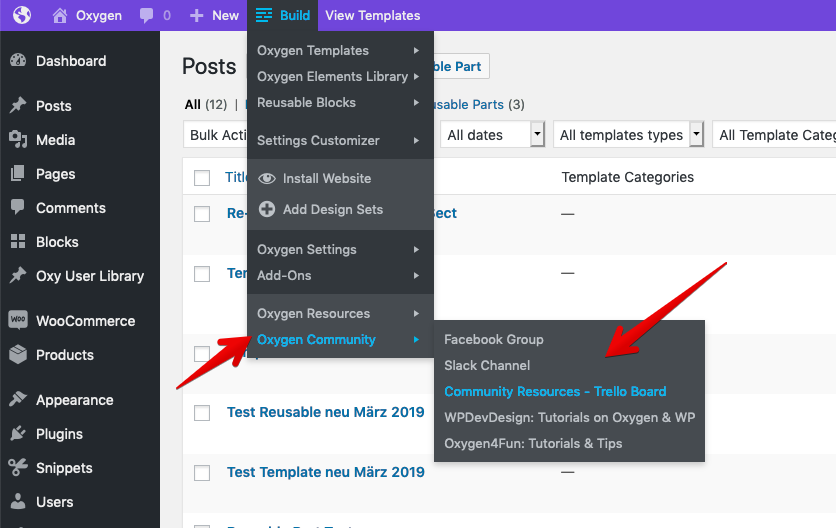This screenshot has height=528, width=836.
Task: Click the Products box icon
Action: 18,355
